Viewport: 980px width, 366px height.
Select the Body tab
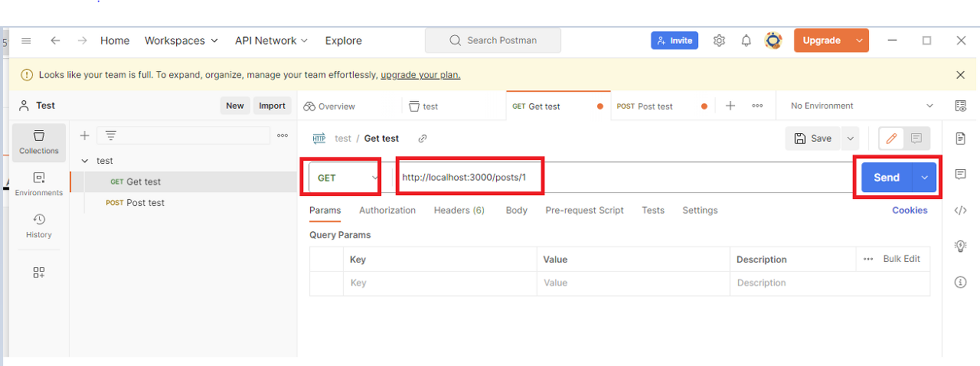[x=517, y=210]
